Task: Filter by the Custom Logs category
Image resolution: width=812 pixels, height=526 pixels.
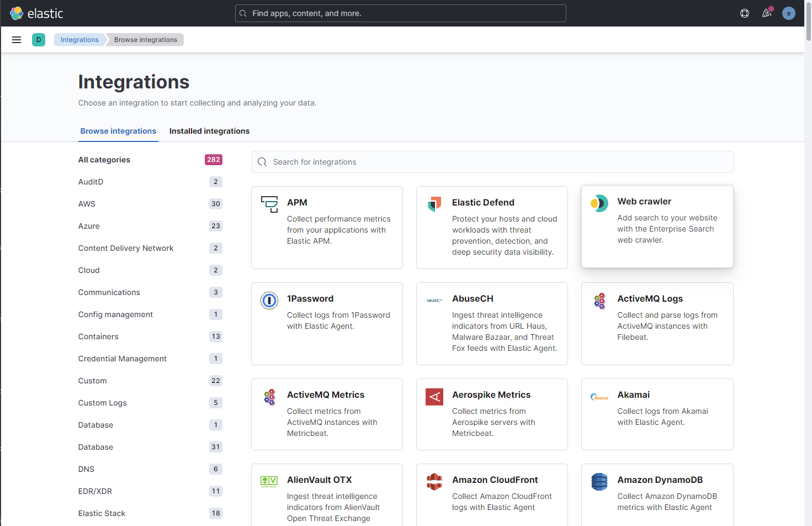Action: coord(150,403)
